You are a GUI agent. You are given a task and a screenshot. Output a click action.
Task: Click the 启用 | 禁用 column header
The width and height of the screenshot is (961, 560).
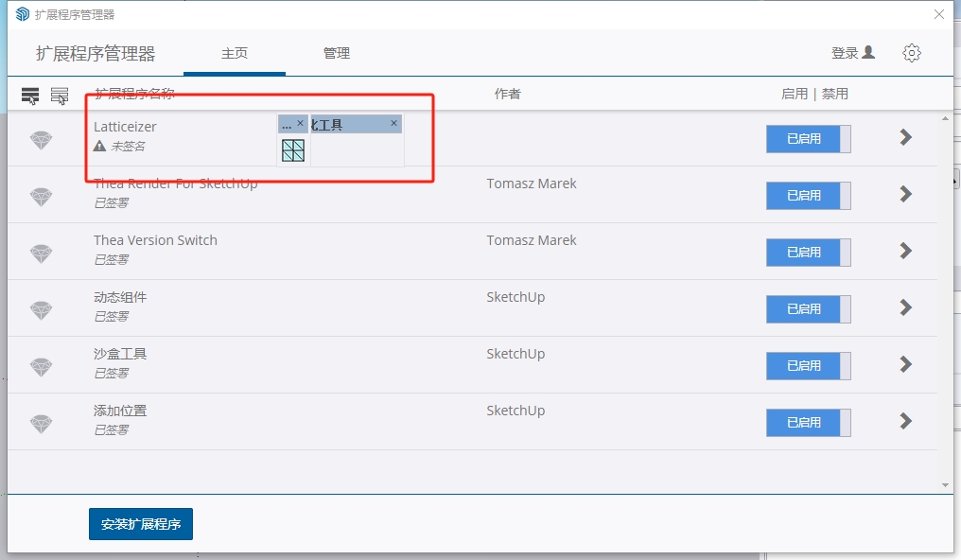point(814,94)
